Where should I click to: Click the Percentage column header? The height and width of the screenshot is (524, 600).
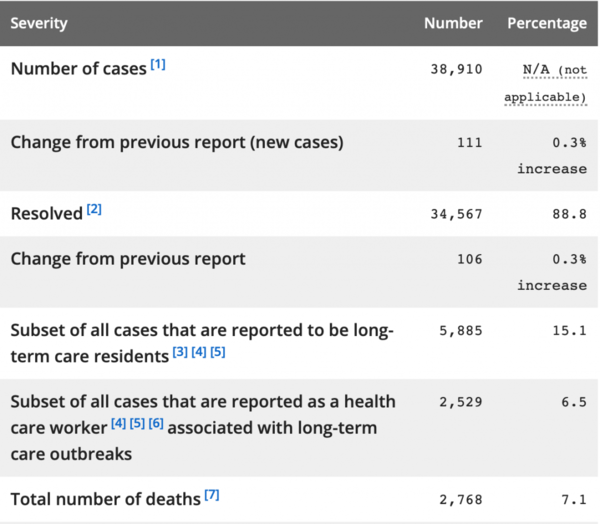click(547, 23)
